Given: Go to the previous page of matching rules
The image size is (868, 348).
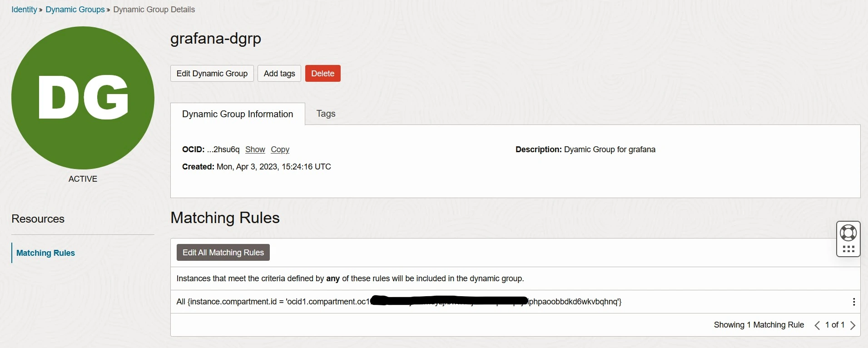Looking at the screenshot, I should [817, 325].
